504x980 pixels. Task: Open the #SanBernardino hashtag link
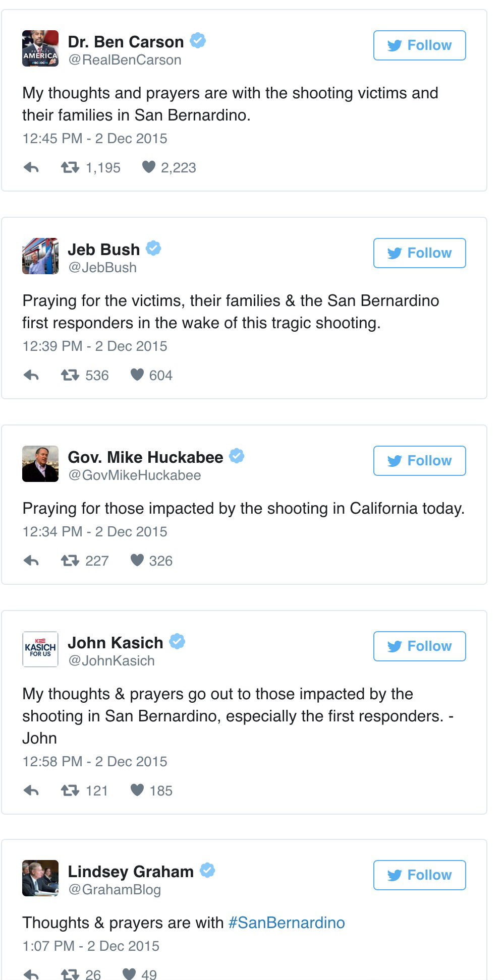click(287, 923)
